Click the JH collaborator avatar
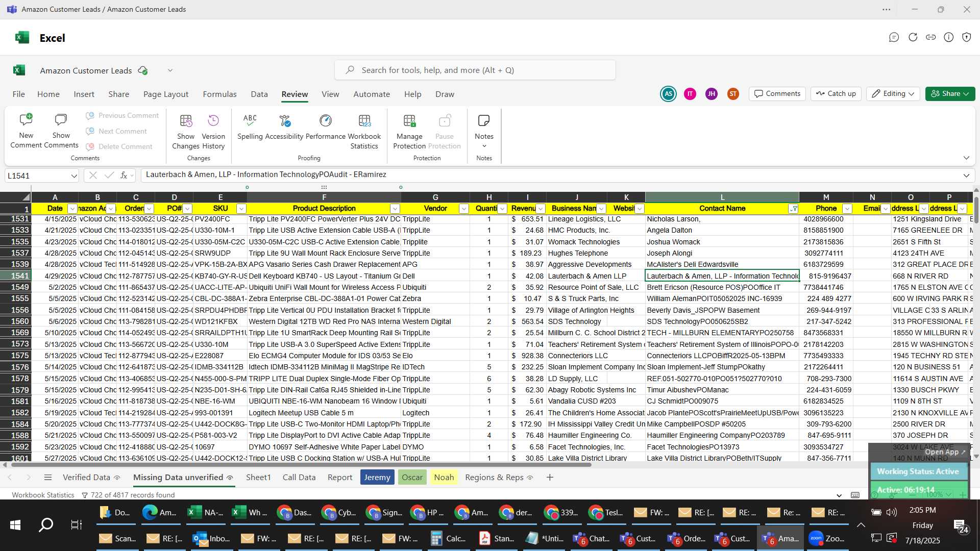The image size is (980, 551). point(712,94)
